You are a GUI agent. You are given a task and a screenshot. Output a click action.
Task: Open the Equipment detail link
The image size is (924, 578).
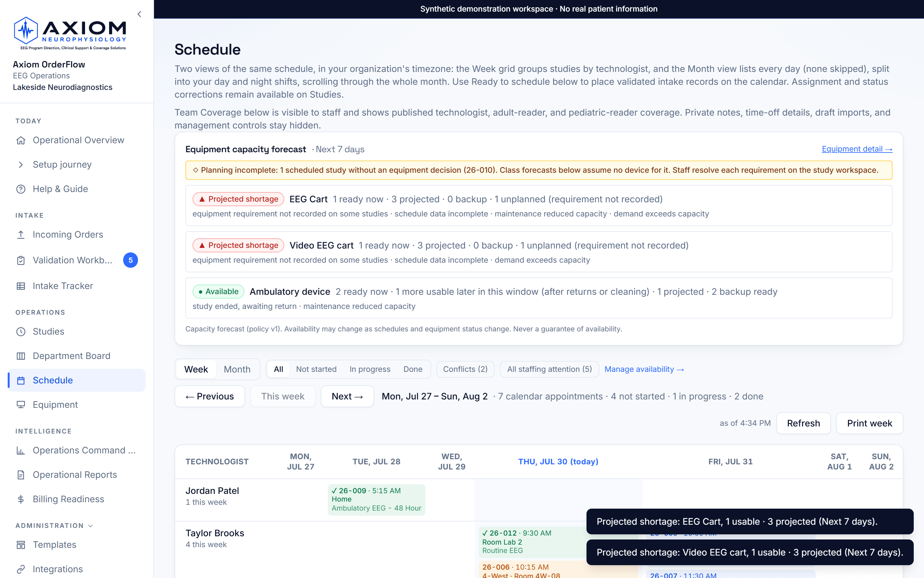(x=857, y=149)
